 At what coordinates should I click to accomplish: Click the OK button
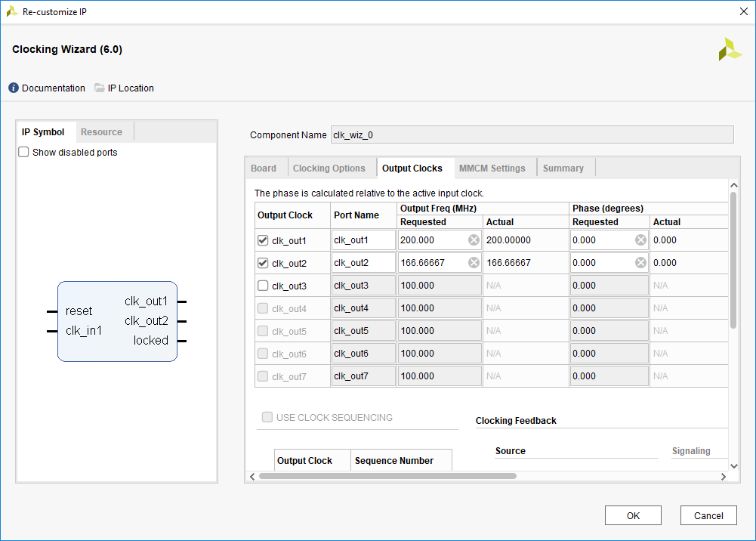pyautogui.click(x=633, y=515)
